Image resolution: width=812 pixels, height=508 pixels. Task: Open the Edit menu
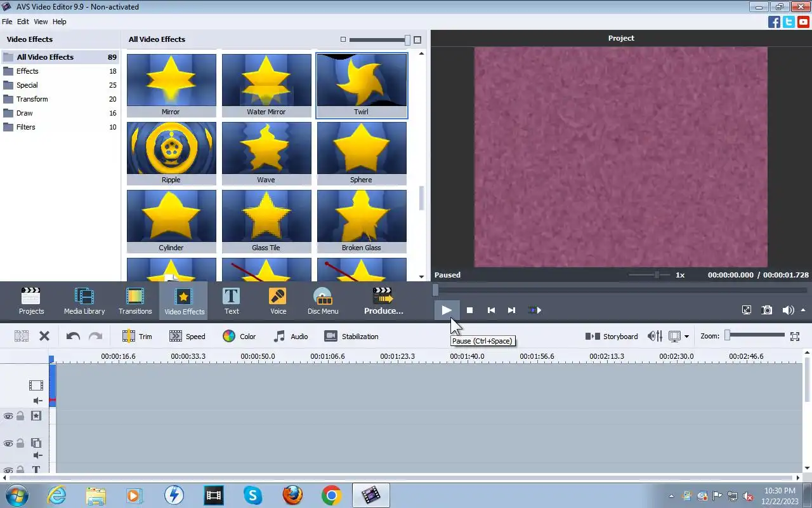tap(23, 22)
